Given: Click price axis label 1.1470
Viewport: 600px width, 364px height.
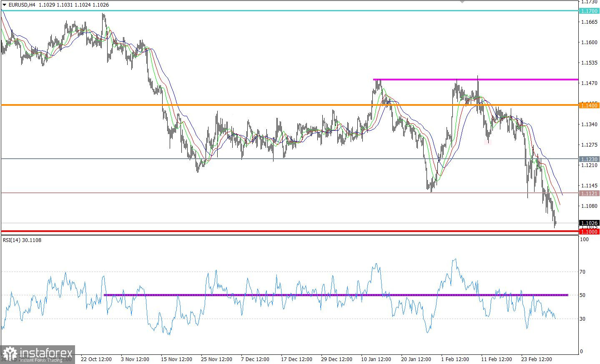Looking at the screenshot, I should point(589,83).
